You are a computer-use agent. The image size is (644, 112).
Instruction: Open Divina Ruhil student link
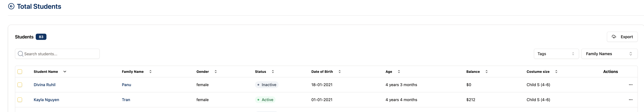coord(44,85)
